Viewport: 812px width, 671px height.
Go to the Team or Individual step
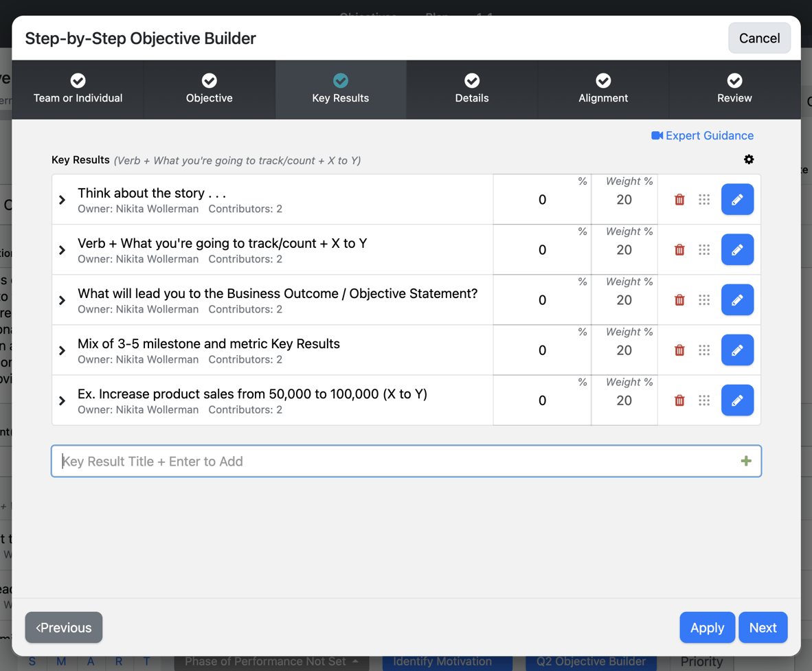click(x=78, y=89)
